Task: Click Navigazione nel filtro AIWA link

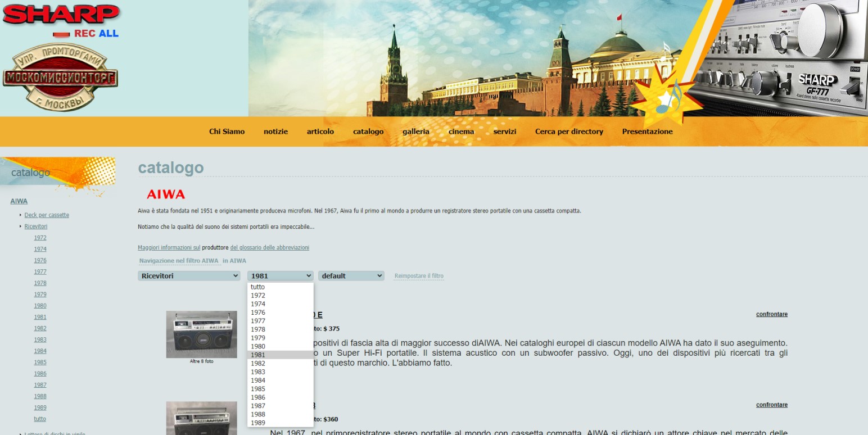Action: click(179, 261)
